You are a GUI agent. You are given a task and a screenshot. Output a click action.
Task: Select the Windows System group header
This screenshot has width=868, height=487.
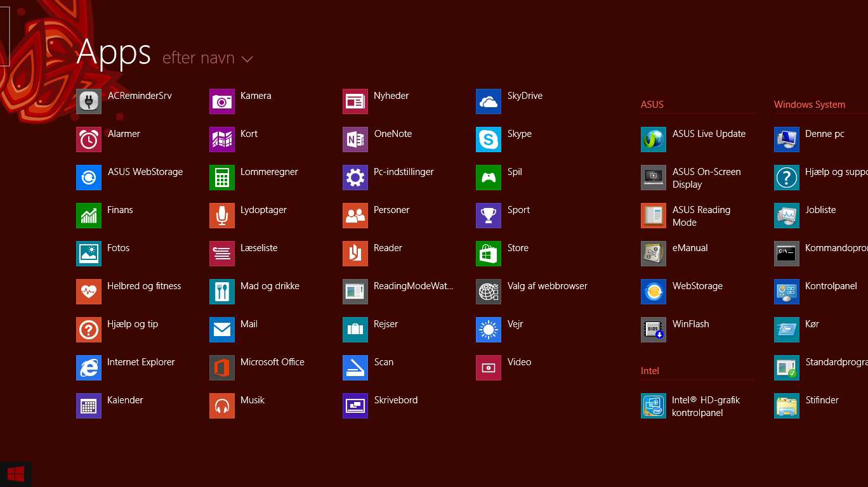click(810, 105)
